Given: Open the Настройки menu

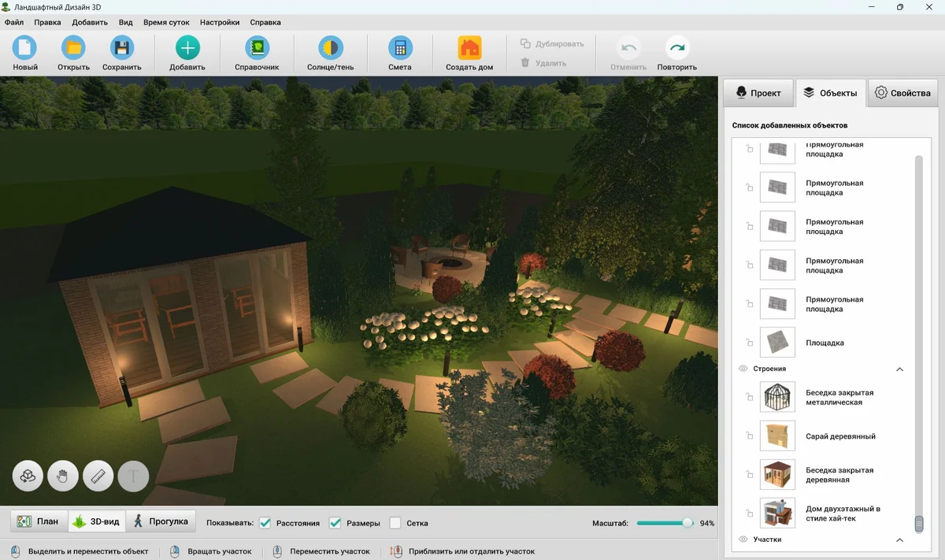Looking at the screenshot, I should (220, 23).
